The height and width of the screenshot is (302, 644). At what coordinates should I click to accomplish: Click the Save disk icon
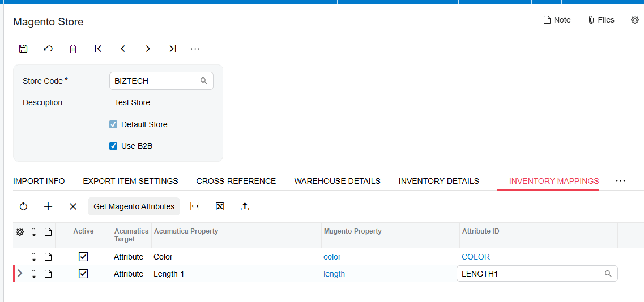point(23,49)
